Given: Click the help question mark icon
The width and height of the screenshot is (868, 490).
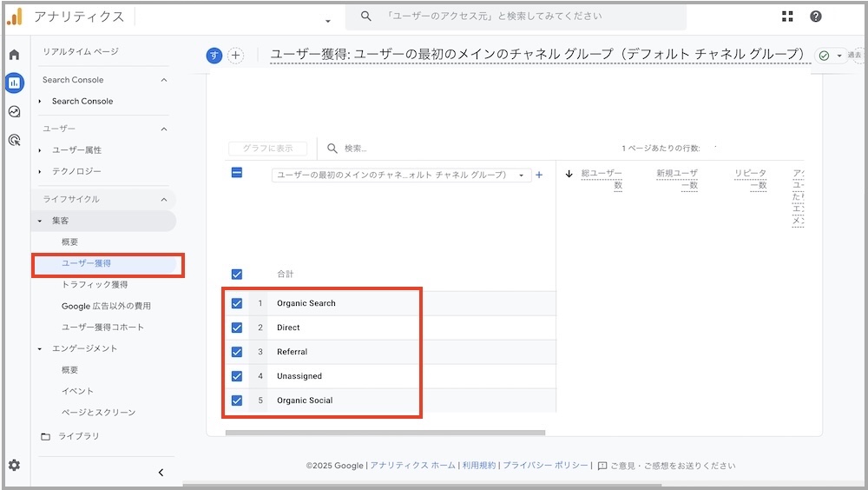Looking at the screenshot, I should pyautogui.click(x=815, y=17).
